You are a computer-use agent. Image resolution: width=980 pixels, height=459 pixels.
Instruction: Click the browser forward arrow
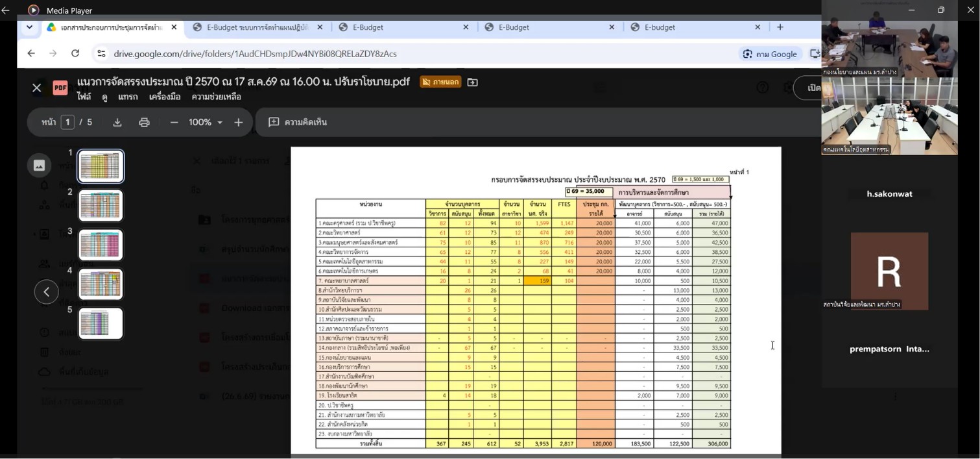pos(53,53)
